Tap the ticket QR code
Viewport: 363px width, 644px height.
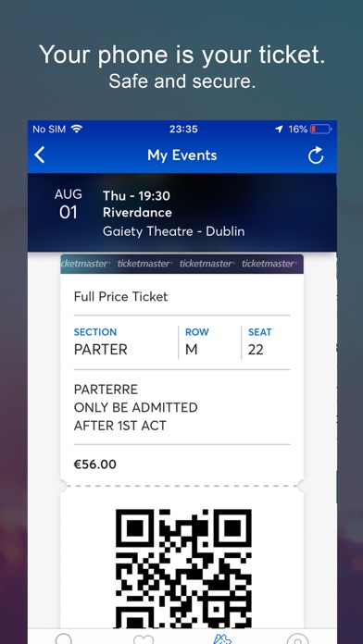183,568
